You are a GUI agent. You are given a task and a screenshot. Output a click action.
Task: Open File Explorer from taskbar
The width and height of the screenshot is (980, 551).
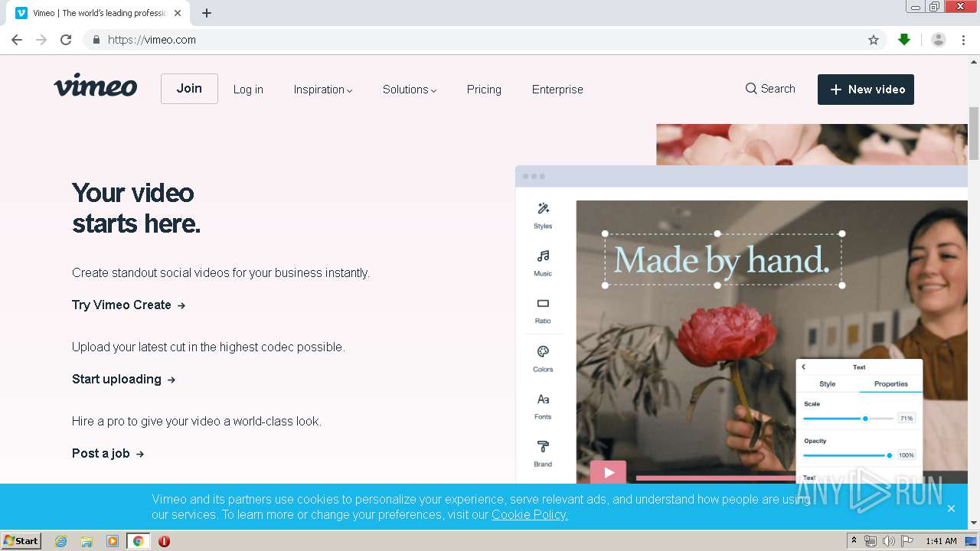87,541
